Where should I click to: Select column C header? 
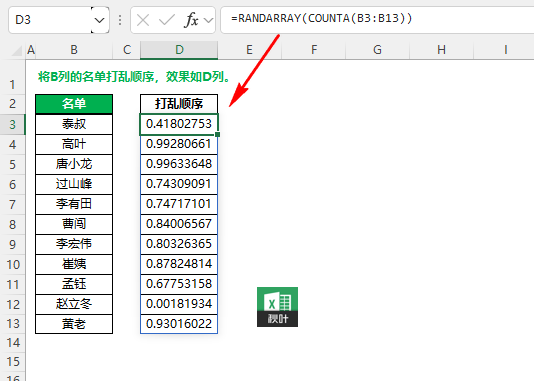tap(127, 50)
